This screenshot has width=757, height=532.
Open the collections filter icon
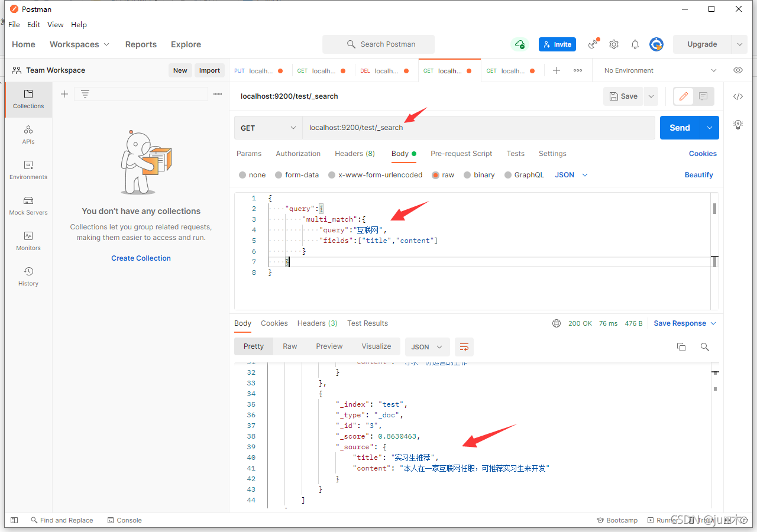coord(85,94)
